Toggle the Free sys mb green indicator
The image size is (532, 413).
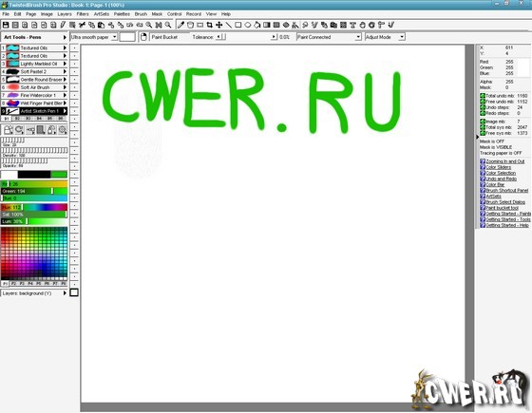(x=483, y=133)
